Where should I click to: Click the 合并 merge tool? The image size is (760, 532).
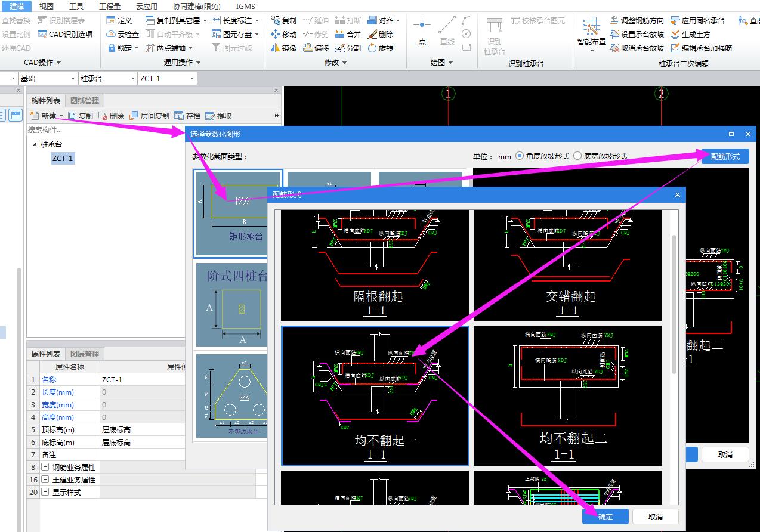pos(348,34)
